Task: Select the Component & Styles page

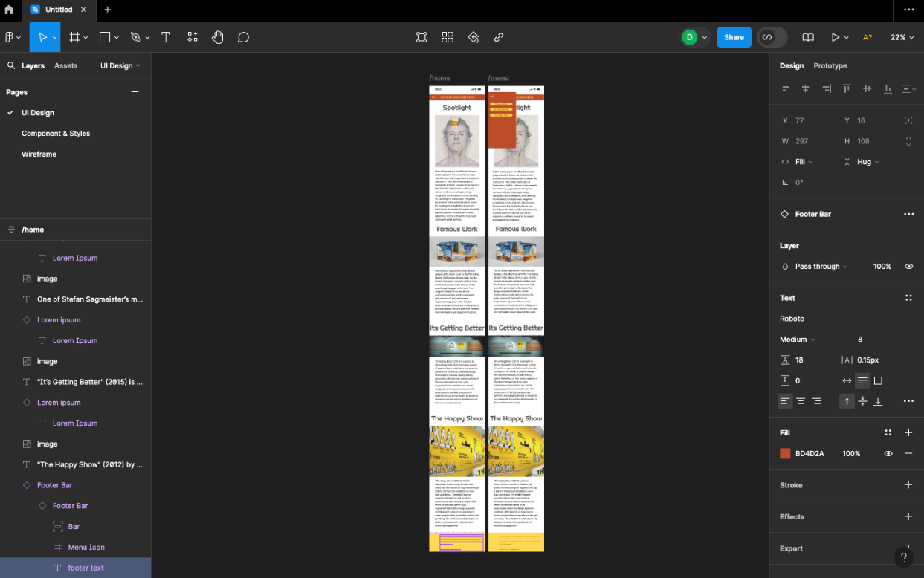Action: pyautogui.click(x=56, y=134)
